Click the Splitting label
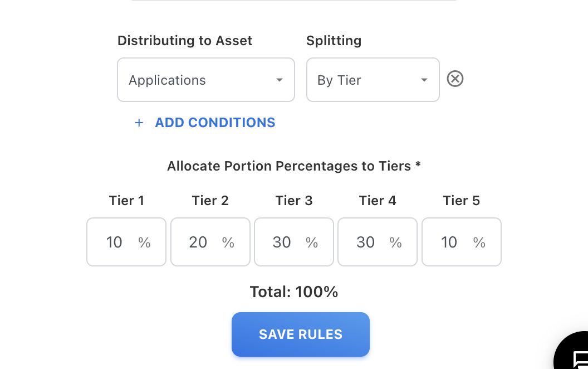 [334, 41]
